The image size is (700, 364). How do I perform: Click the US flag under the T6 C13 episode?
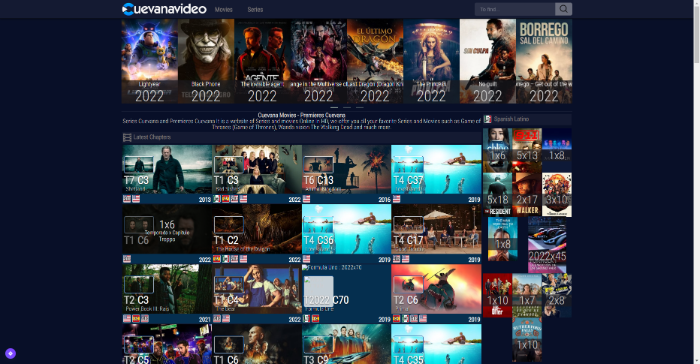[307, 199]
